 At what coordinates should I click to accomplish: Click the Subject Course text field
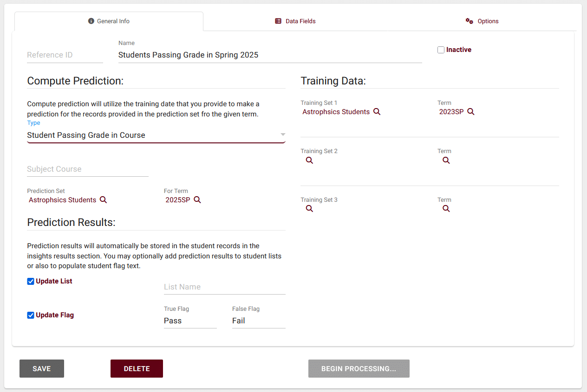click(87, 169)
